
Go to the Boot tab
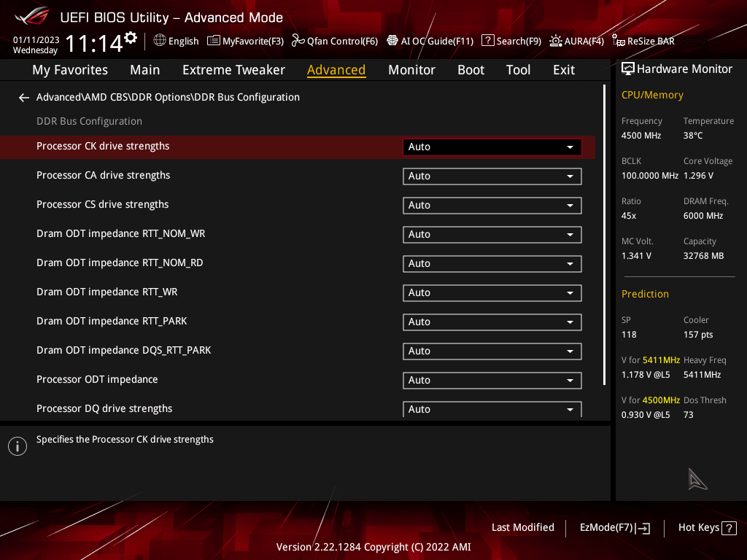[x=471, y=70]
